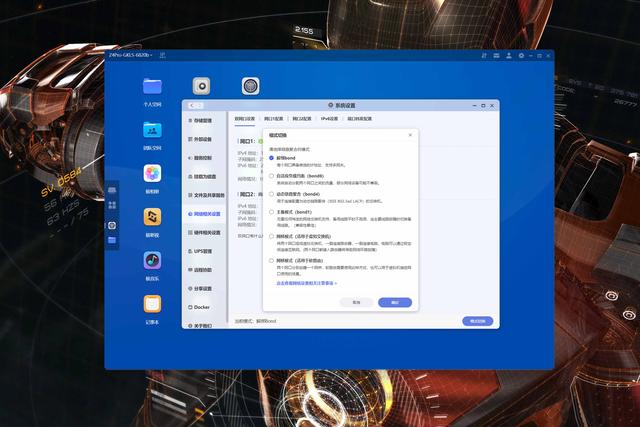The width and height of the screenshot is (640, 427).
Task: Open the blue network settings notes link
Action: 307,283
